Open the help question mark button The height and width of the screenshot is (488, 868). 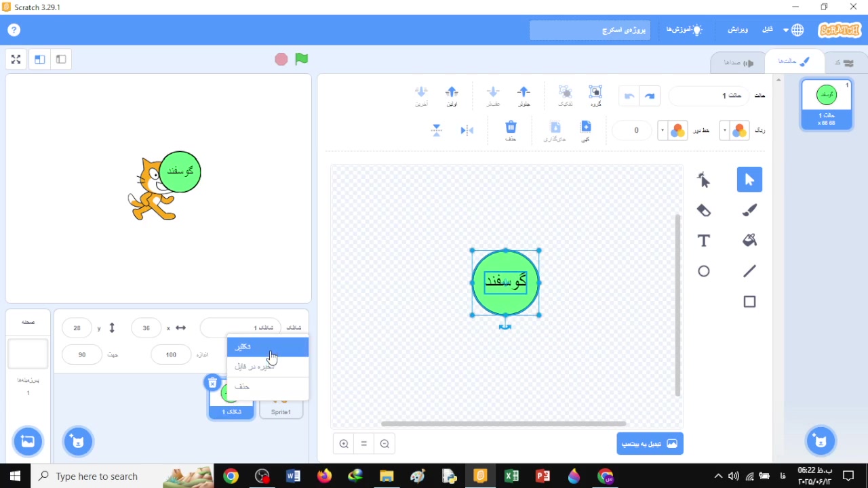[14, 30]
